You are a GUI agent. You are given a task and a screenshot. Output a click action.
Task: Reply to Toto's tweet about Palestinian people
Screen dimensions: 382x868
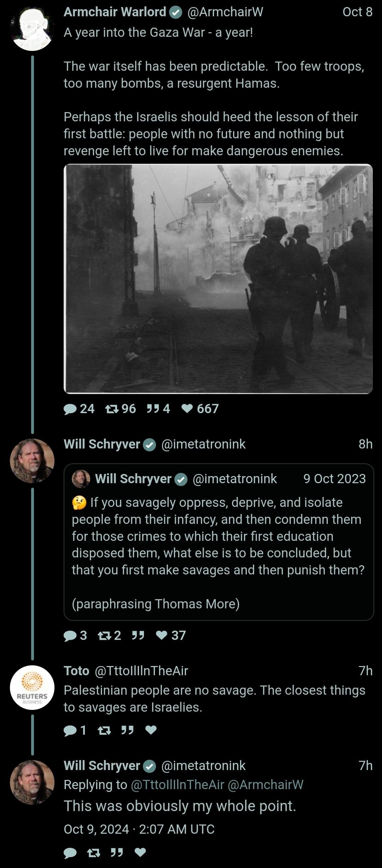[70, 730]
